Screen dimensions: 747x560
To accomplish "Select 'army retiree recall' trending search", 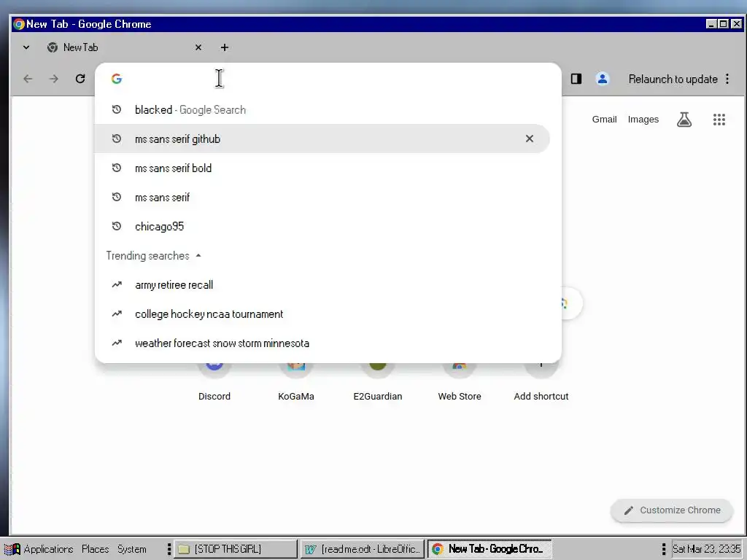I will [x=322, y=285].
